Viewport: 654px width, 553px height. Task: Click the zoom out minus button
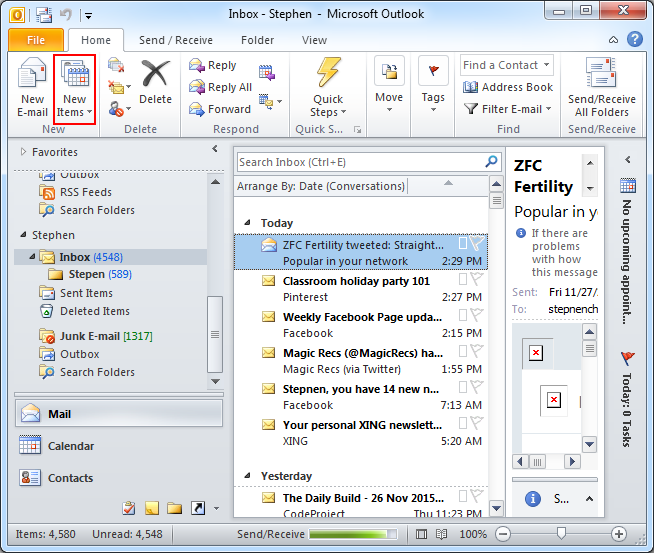(x=503, y=534)
